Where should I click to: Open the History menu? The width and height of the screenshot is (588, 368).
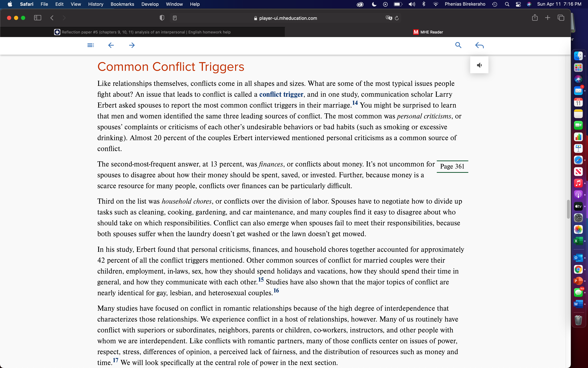coord(96,4)
